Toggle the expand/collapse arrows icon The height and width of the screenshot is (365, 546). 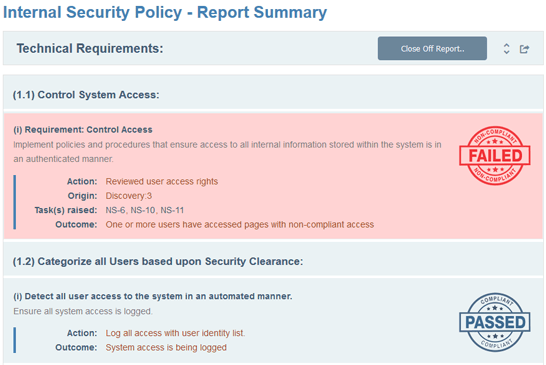[506, 49]
